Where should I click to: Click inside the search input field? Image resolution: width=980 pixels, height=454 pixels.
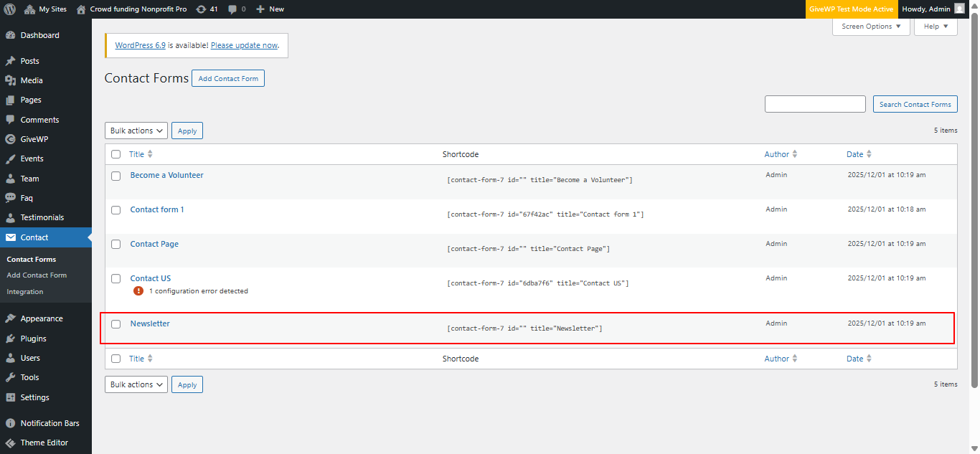tap(815, 103)
